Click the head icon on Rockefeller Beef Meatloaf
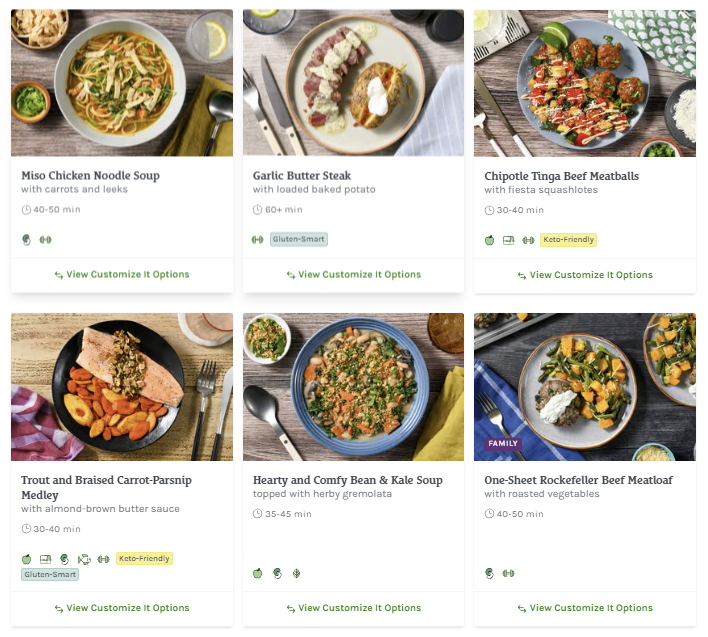 490,573
